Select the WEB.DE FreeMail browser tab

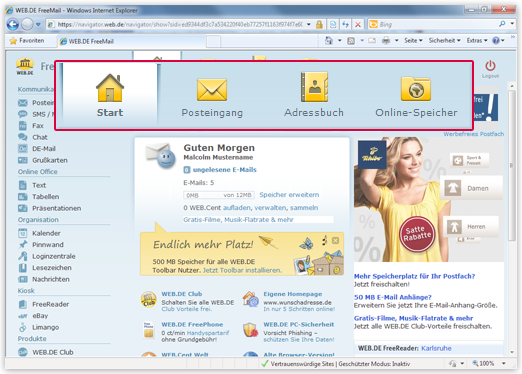[132, 41]
